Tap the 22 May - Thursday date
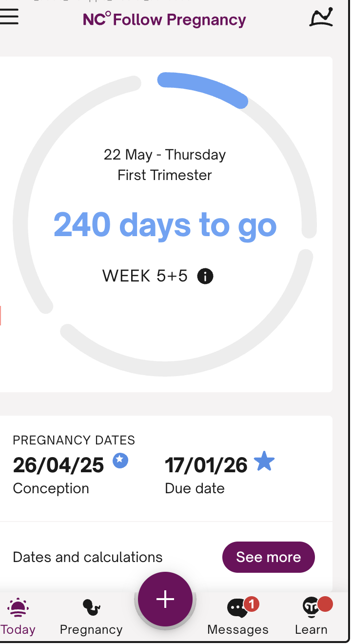Image resolution: width=352 pixels, height=644 pixels. coord(165,155)
